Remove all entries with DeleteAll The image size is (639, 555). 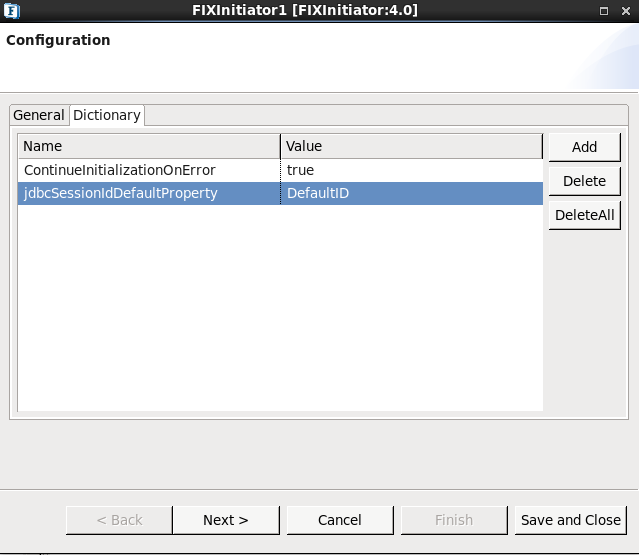(584, 215)
